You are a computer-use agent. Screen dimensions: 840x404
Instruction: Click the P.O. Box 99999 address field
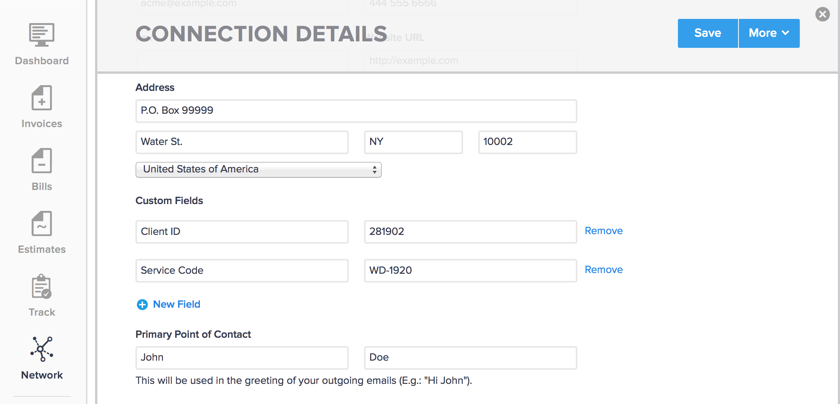pyautogui.click(x=356, y=111)
